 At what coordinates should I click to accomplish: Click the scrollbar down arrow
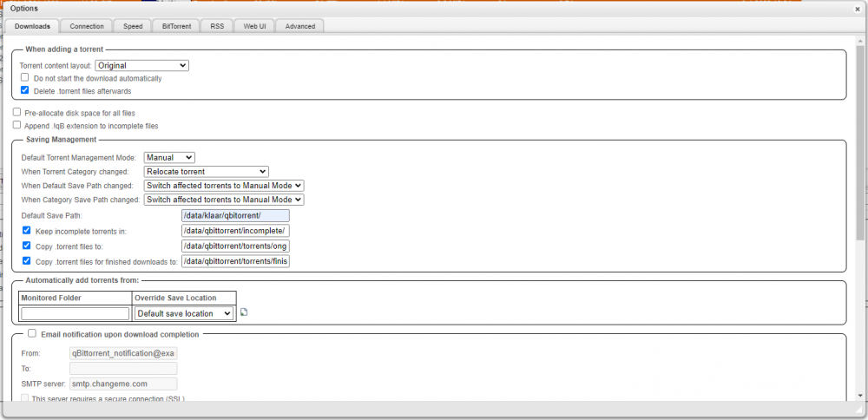pos(859,395)
